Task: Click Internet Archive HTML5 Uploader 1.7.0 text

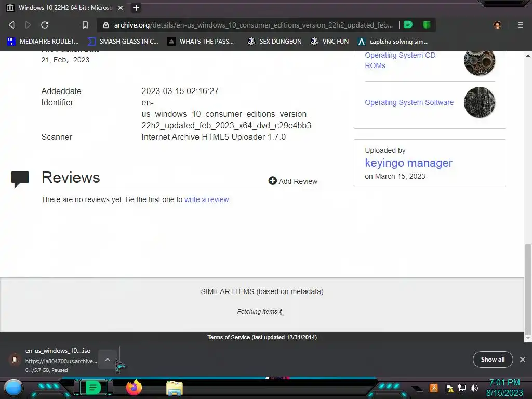Action: 214,137
